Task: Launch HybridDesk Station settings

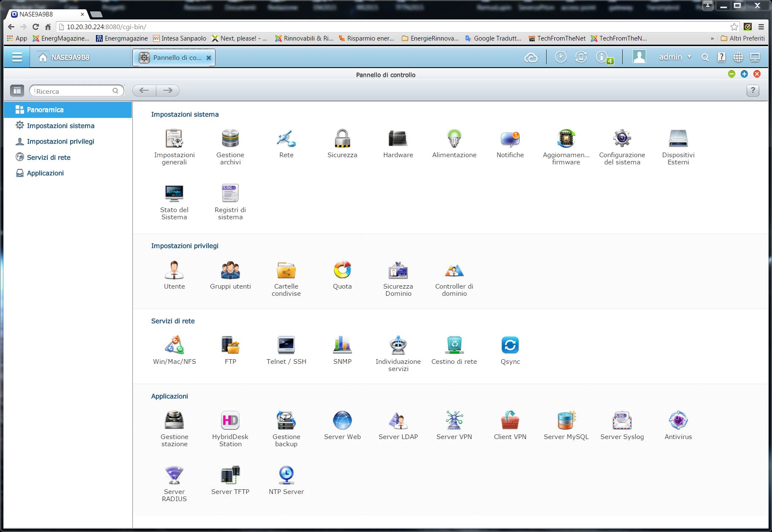Action: pos(230,420)
